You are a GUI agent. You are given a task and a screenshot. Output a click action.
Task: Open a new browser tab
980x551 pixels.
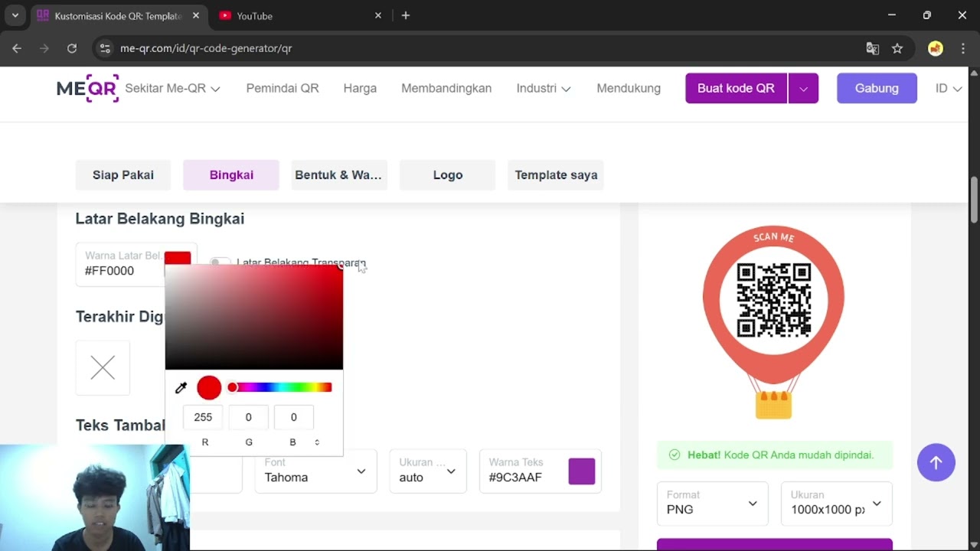point(406,15)
